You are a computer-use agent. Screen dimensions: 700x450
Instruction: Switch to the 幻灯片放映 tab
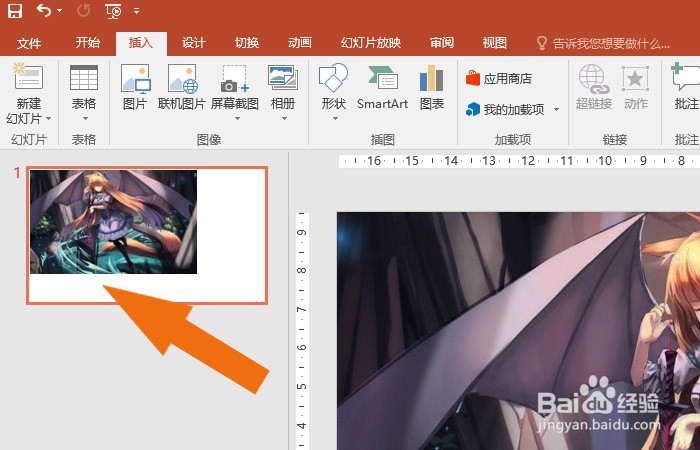(x=371, y=43)
